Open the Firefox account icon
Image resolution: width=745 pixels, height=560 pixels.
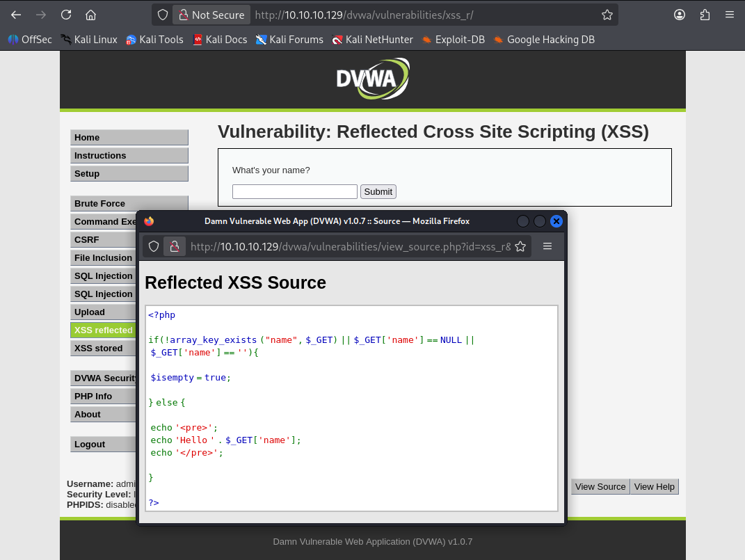[680, 15]
